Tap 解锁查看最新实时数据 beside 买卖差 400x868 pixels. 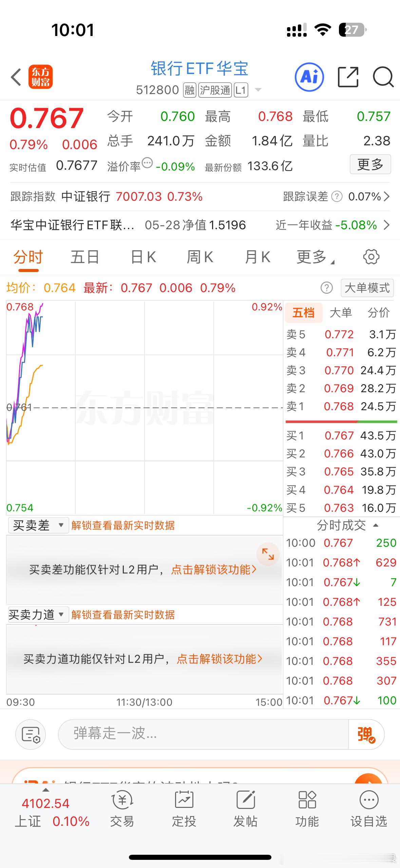(x=123, y=525)
